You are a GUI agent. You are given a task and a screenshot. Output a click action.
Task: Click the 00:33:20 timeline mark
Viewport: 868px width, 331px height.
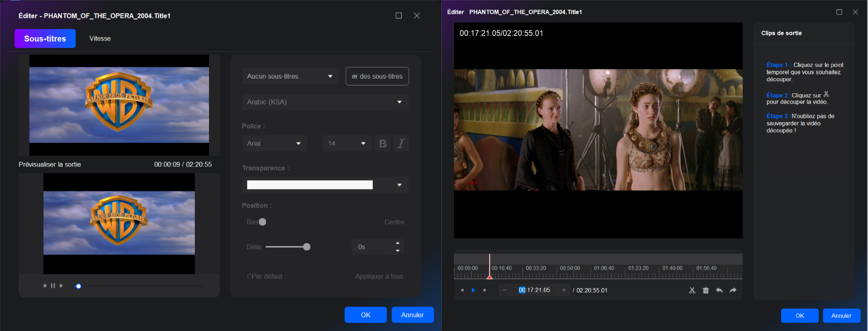tap(536, 268)
